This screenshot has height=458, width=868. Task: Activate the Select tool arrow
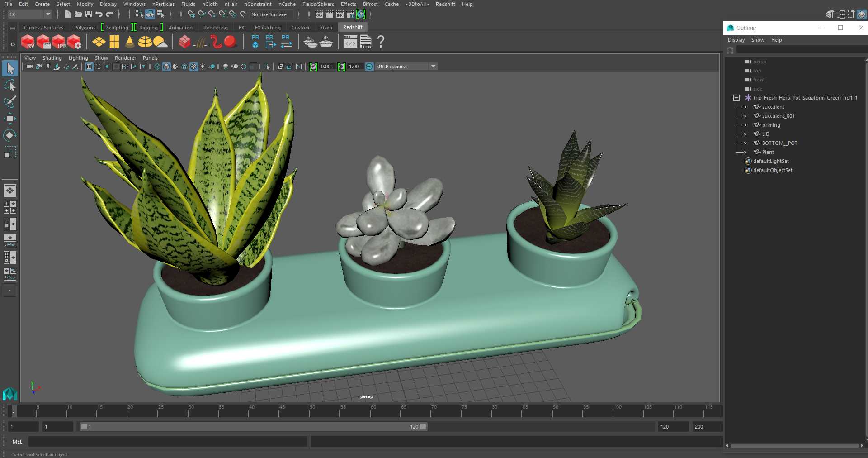coord(10,69)
